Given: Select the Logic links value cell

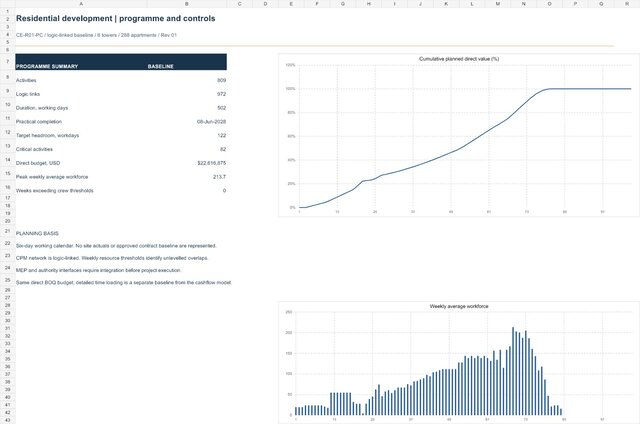Looking at the screenshot, I should [187, 94].
